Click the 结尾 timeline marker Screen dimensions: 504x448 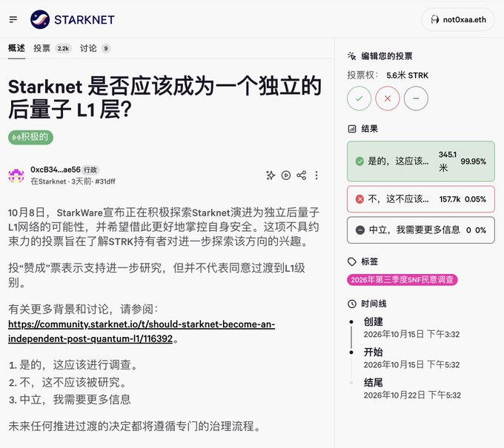(351, 383)
